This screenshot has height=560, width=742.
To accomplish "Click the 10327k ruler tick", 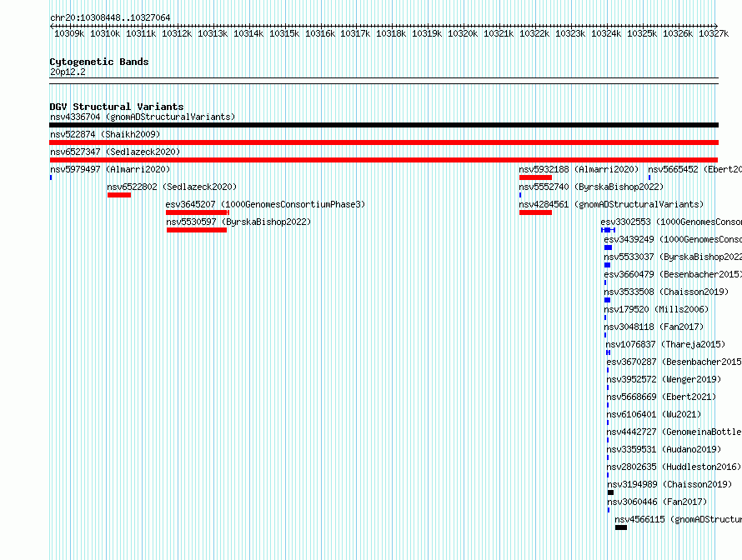I will pos(714,33).
